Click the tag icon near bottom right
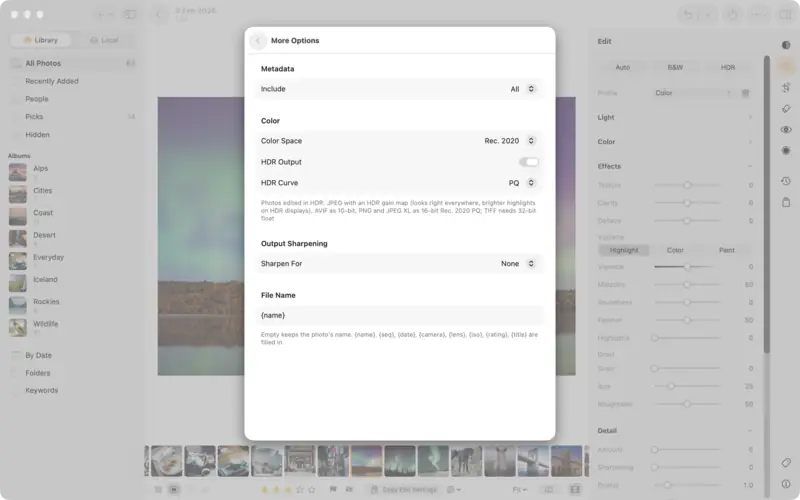Screen dimensions: 800x500 pos(786,463)
